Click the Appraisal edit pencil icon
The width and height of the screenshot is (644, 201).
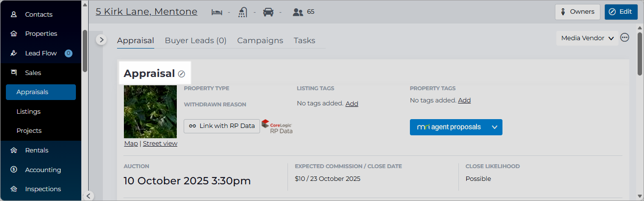click(181, 74)
